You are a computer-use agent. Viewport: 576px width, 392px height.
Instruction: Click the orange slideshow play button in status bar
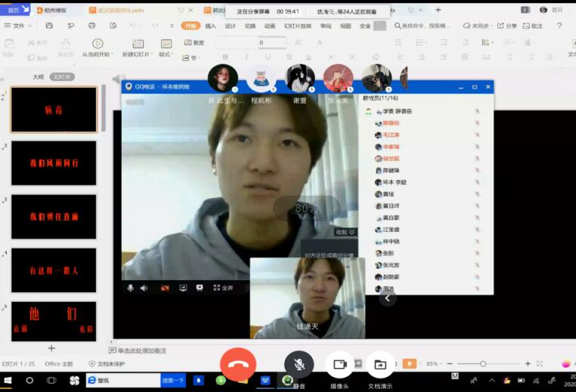(x=409, y=363)
